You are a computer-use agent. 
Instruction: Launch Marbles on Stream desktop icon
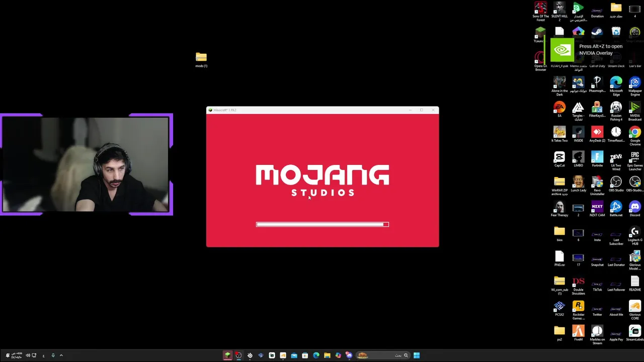597,335
